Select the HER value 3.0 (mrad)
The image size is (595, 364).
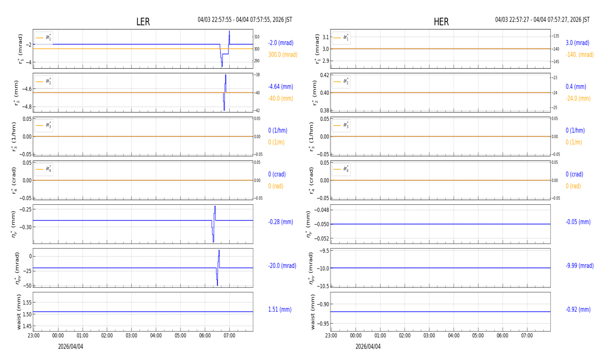(x=577, y=43)
